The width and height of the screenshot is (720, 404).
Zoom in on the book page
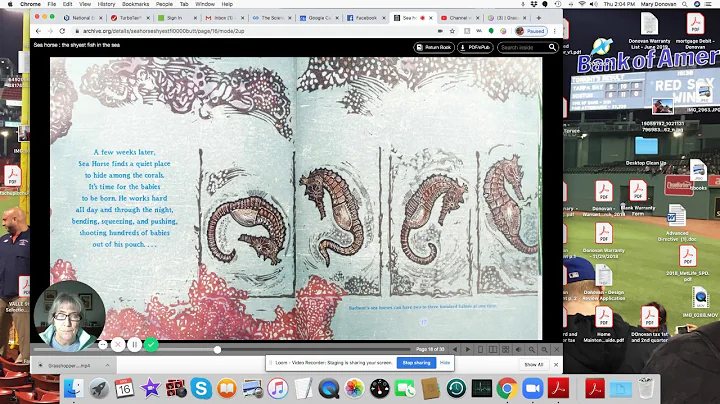[x=544, y=349]
